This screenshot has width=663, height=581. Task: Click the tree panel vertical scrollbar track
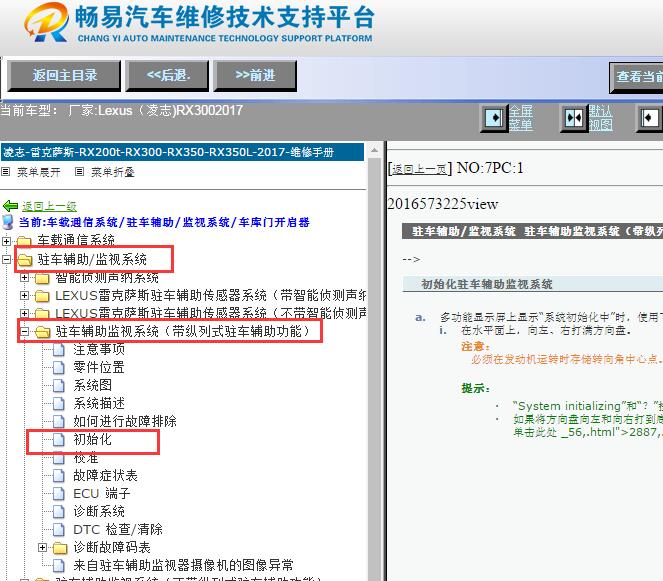pyautogui.click(x=374, y=368)
